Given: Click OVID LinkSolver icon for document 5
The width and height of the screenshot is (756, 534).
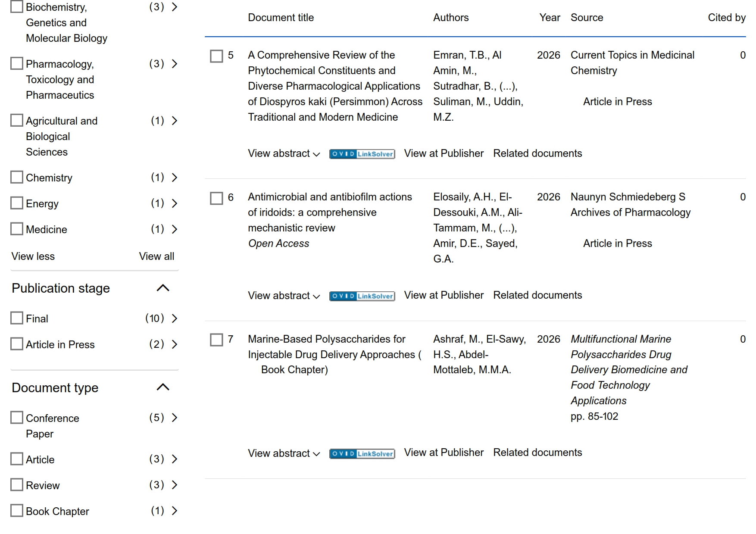Looking at the screenshot, I should coord(362,154).
